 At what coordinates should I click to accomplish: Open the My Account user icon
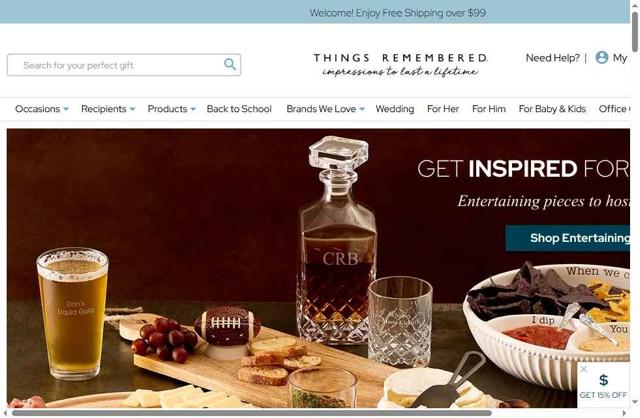tap(602, 58)
